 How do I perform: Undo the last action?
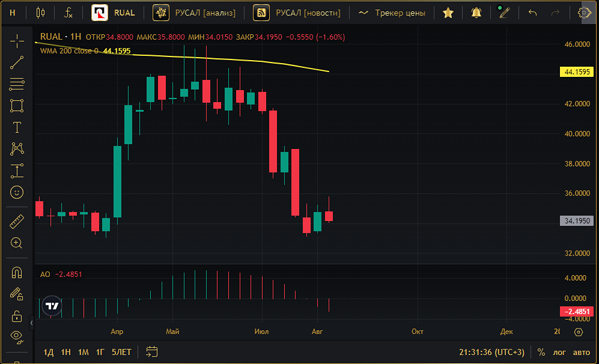click(x=532, y=13)
